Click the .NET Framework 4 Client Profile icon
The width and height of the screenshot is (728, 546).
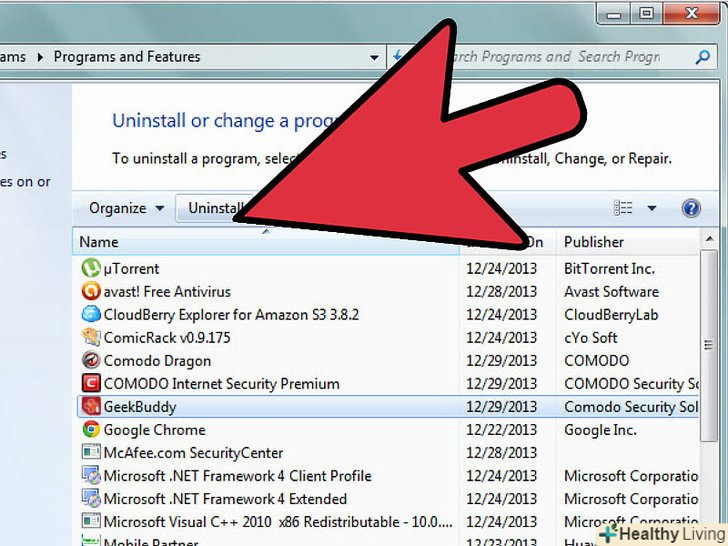point(91,475)
